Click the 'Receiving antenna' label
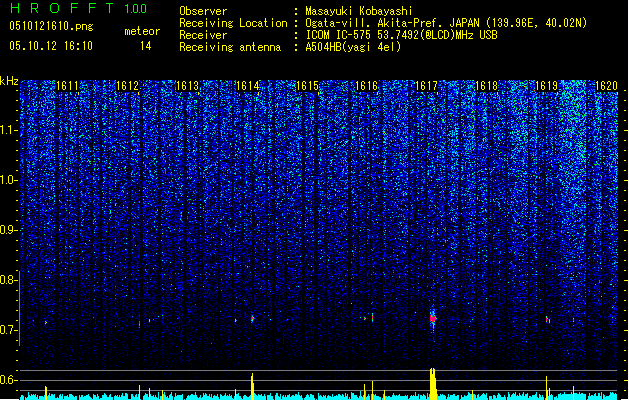Screen dimensions: 629x400 click(x=230, y=47)
